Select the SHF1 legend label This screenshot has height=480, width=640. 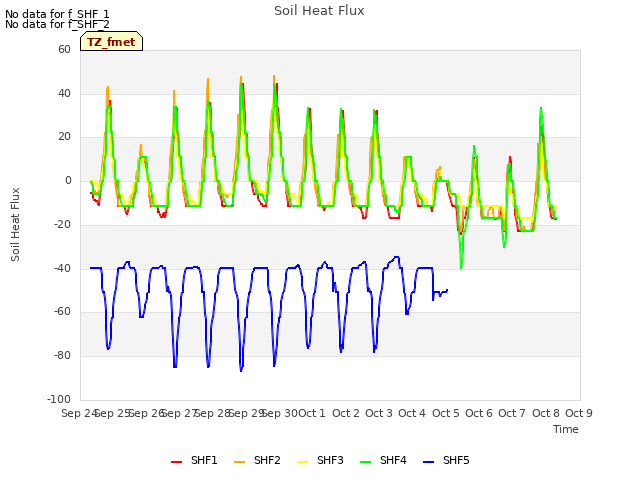click(x=204, y=460)
